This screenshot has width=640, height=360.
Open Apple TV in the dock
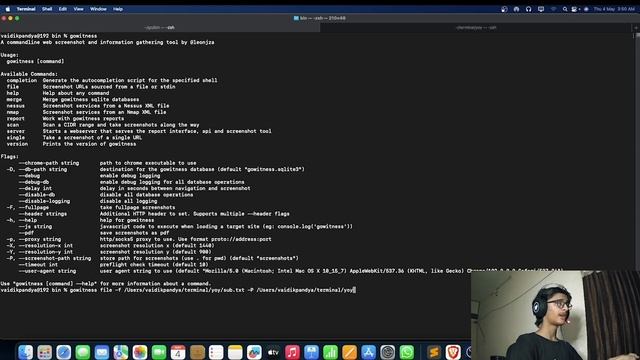click(x=273, y=352)
